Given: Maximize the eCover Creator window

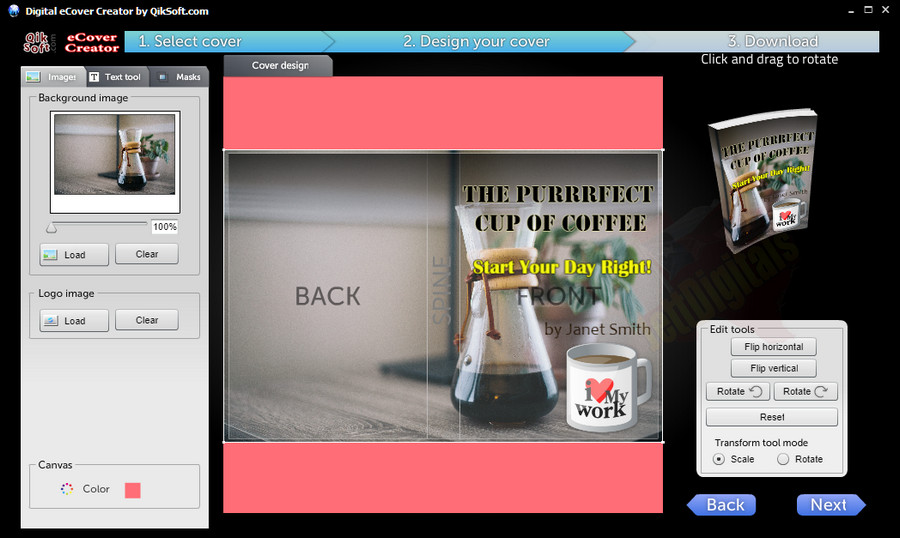Looking at the screenshot, I should click(x=868, y=10).
